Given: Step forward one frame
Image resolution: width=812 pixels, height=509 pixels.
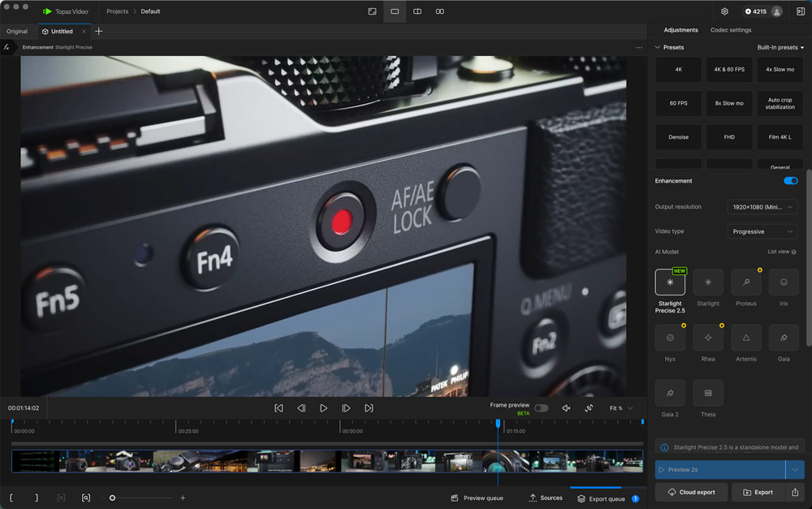Looking at the screenshot, I should coord(346,408).
